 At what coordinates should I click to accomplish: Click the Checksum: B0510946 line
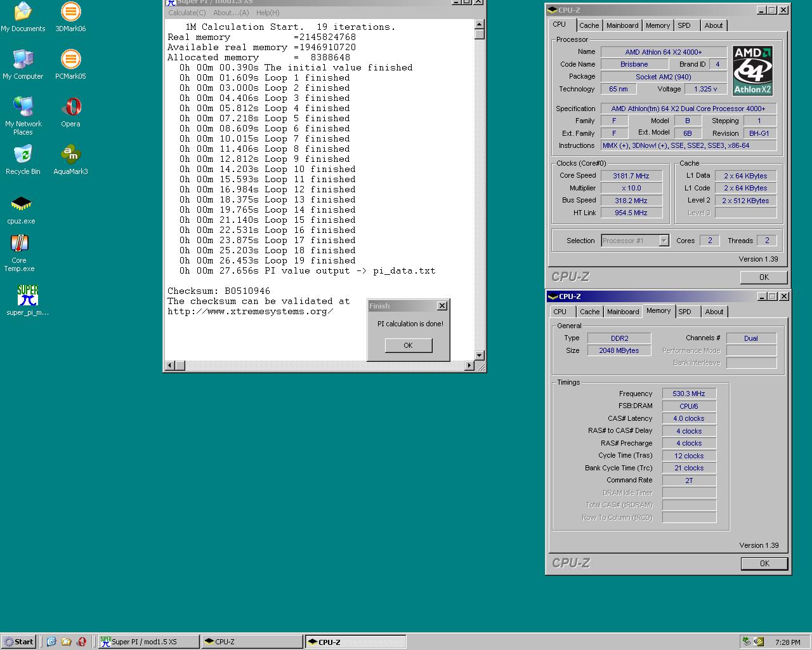(219, 291)
